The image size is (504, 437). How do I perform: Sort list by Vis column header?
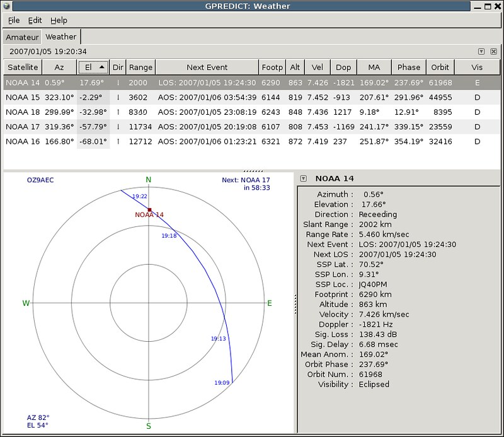(477, 67)
